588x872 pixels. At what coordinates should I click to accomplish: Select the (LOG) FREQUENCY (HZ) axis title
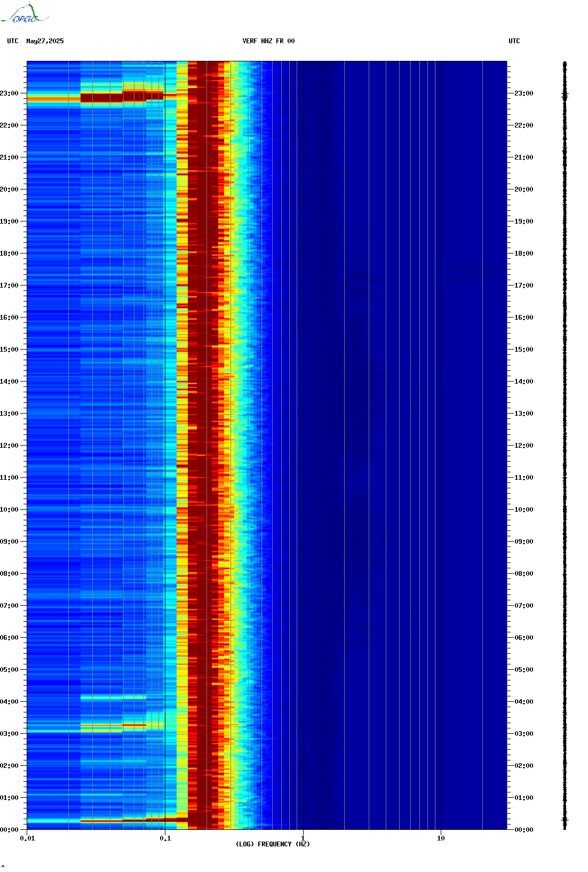pos(273,844)
